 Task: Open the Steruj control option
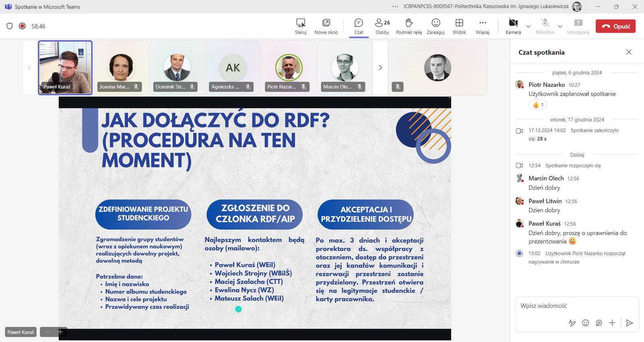(x=300, y=26)
